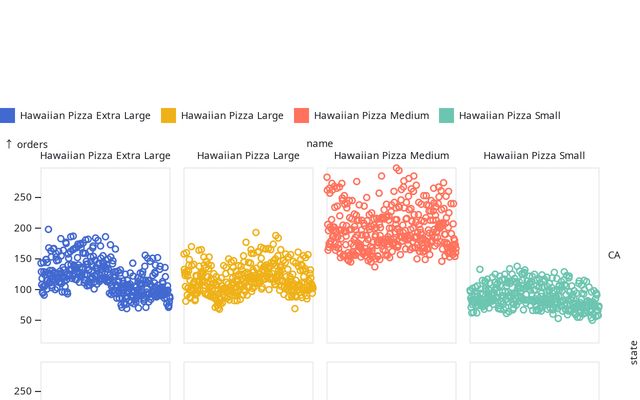The height and width of the screenshot is (400, 640).
Task: Click the blue Hawaiian Pizza Extra Large swatch
Action: coord(6,115)
